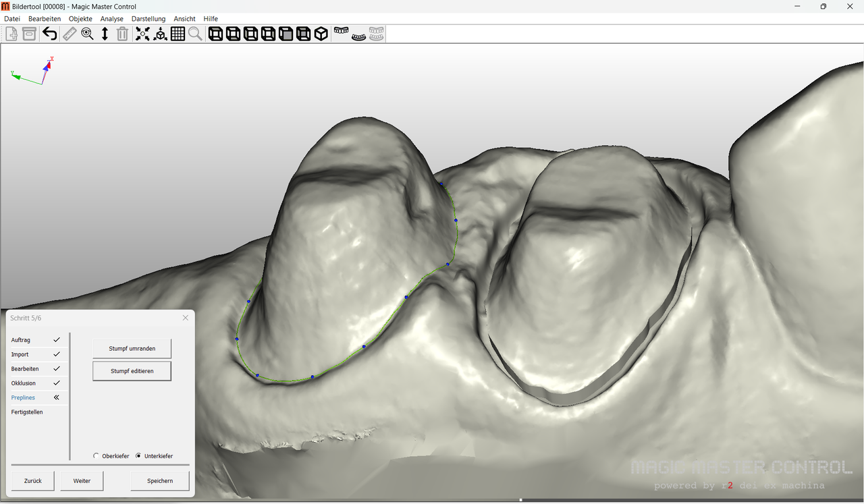Image resolution: width=864 pixels, height=504 pixels.
Task: Save using the Speichern button
Action: (160, 481)
